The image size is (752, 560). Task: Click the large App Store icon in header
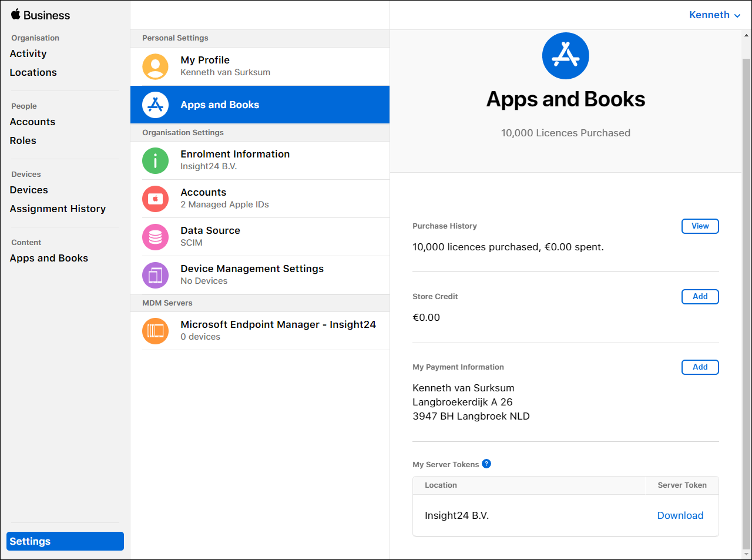[x=565, y=56]
